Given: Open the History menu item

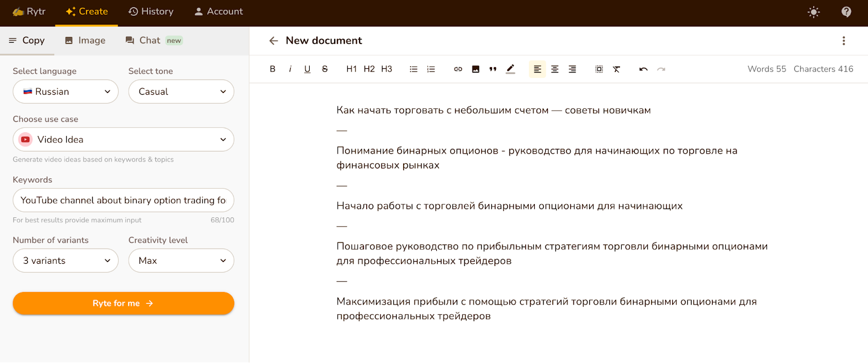Looking at the screenshot, I should point(151,11).
